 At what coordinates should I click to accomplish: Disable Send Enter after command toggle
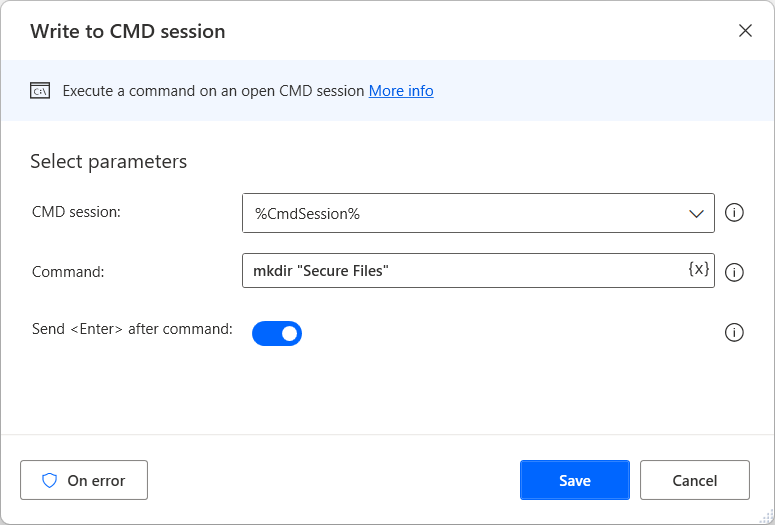(x=277, y=334)
